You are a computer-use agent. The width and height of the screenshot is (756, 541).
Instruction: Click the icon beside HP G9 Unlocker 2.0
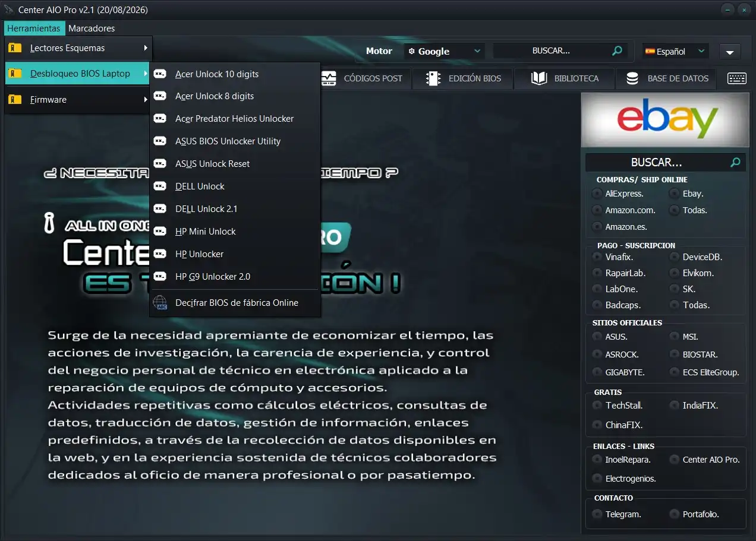click(x=160, y=276)
